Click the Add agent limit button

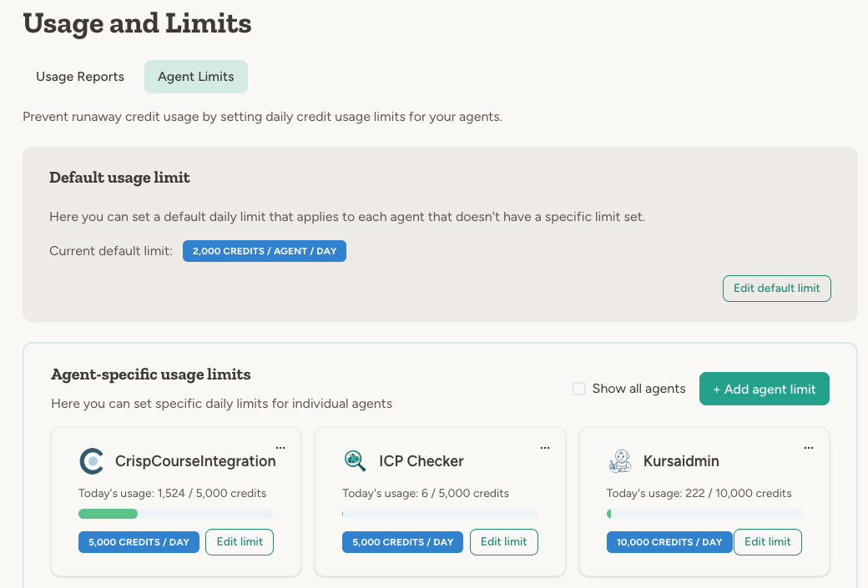pyautogui.click(x=764, y=389)
